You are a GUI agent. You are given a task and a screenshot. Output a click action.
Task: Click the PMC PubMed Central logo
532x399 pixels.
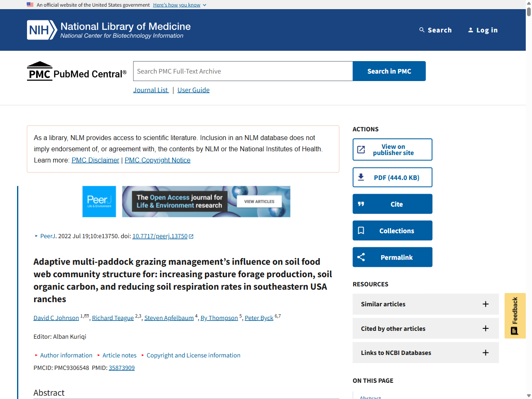[x=76, y=71]
